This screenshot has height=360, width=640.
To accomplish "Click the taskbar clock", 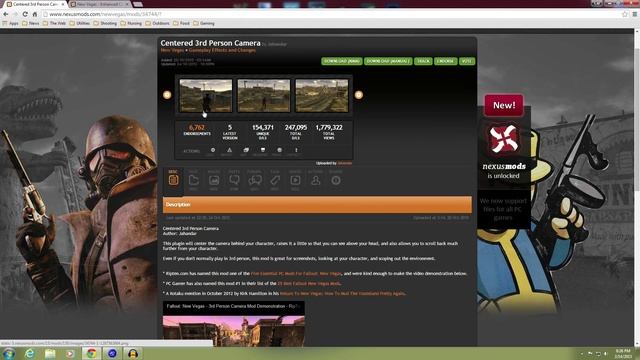I will tap(623, 353).
